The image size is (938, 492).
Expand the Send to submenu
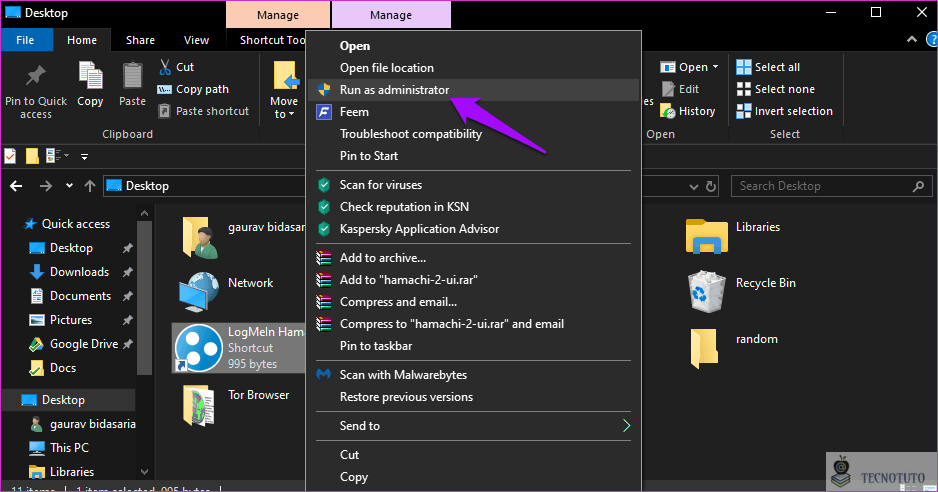coord(473,426)
